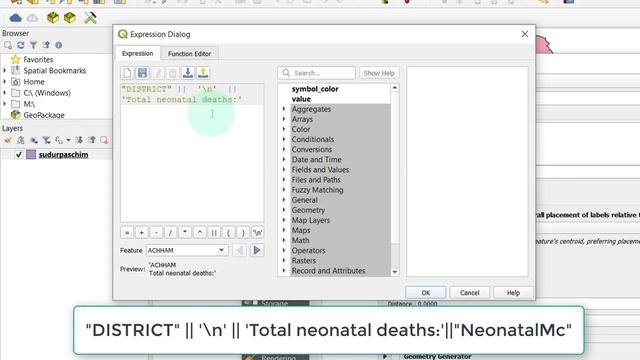Click the blue cloud plugin icon

16,18
